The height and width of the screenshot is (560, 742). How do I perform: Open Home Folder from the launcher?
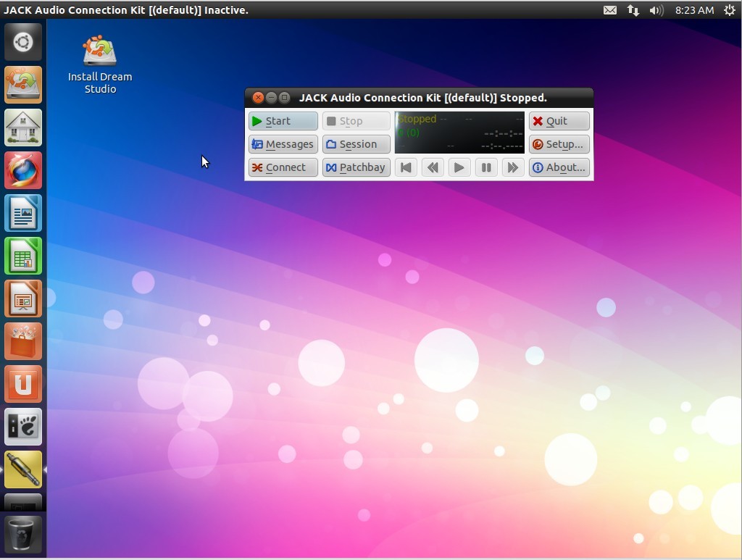coord(23,128)
